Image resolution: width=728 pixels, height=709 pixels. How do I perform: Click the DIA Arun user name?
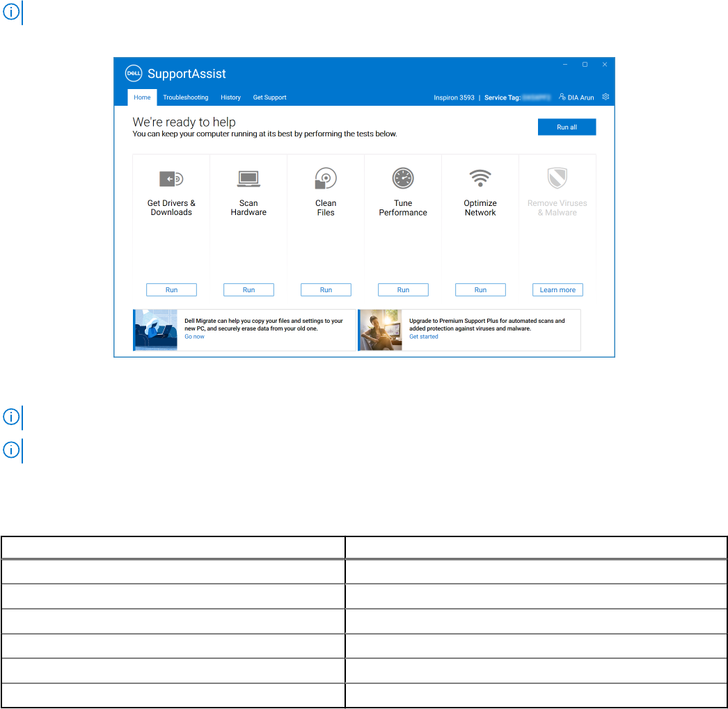580,97
